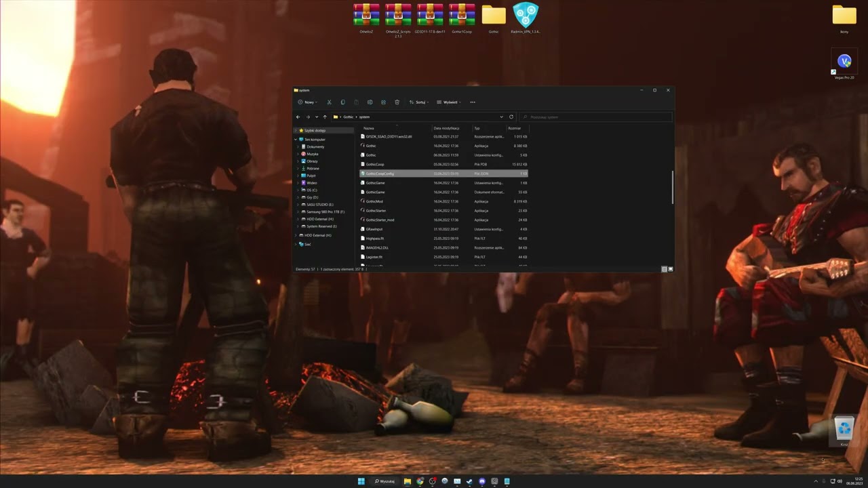Open the OthelloZ archive on the desktop
The height and width of the screenshot is (488, 868).
366,18
